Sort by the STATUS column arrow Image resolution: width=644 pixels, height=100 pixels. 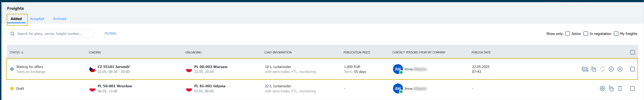pos(22,52)
